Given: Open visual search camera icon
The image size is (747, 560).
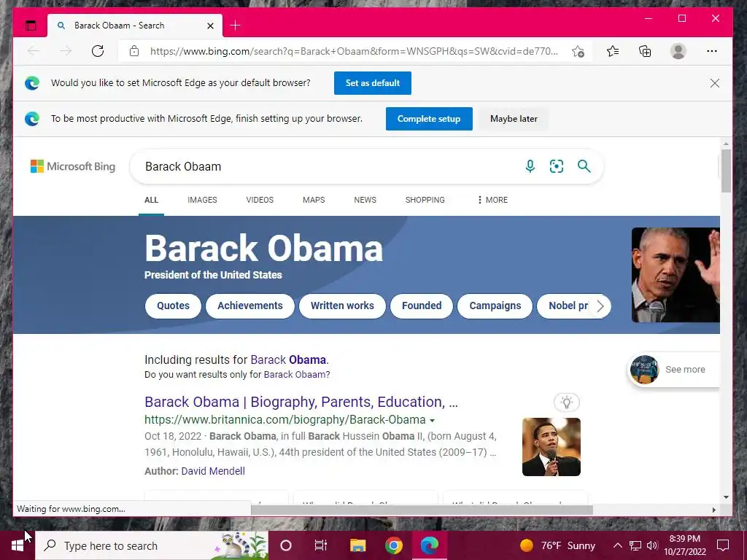Looking at the screenshot, I should coord(557,166).
